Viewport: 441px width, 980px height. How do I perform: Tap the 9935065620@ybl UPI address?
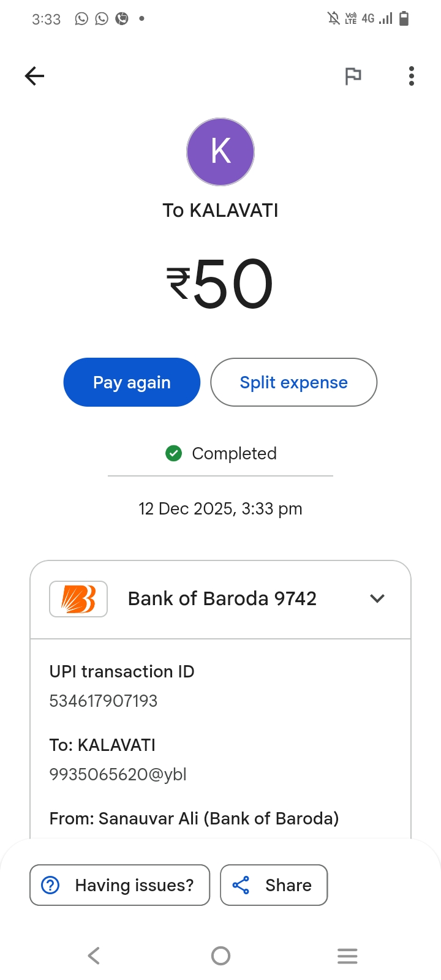pyautogui.click(x=118, y=774)
